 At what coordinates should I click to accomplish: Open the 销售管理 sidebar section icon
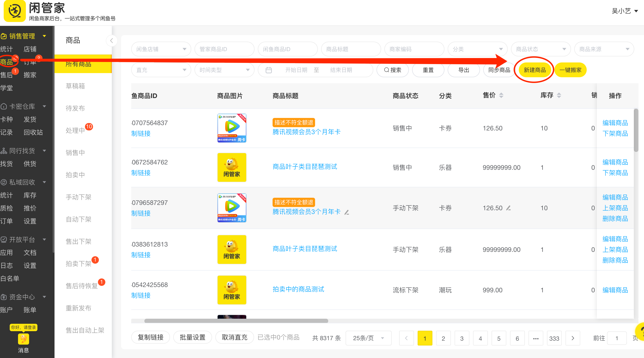[x=3, y=36]
